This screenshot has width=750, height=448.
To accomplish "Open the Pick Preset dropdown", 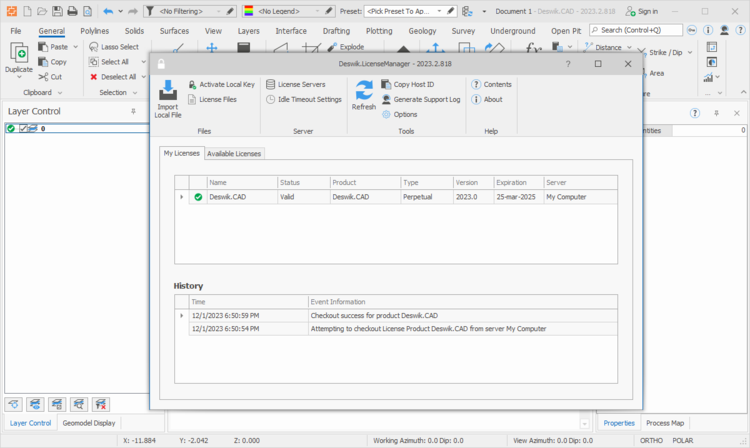I will pos(439,11).
